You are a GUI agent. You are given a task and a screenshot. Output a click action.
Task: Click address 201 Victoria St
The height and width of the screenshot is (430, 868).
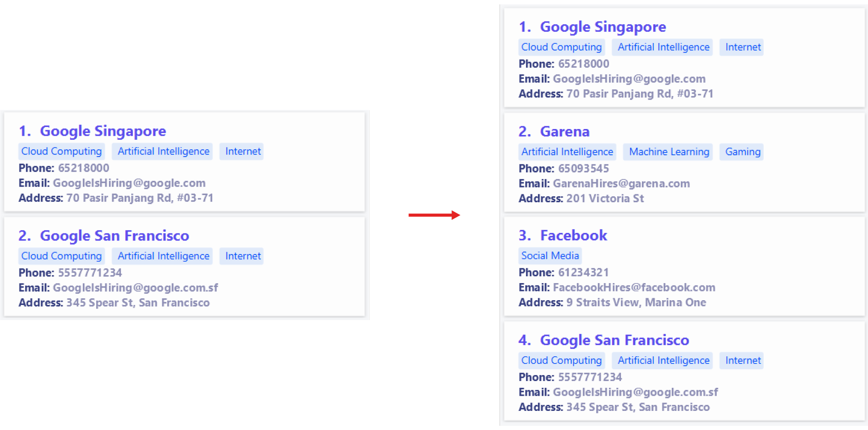(x=605, y=198)
